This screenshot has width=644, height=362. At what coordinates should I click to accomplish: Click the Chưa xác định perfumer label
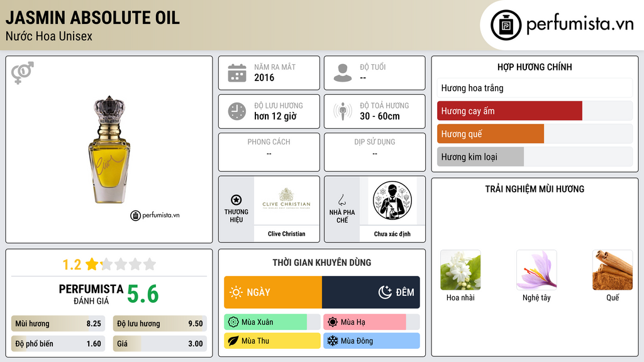[392, 234]
